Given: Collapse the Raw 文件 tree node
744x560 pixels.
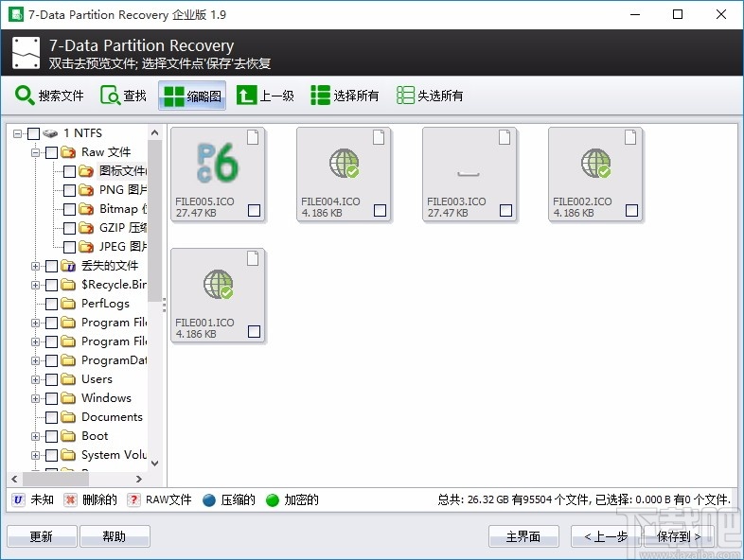Looking at the screenshot, I should pyautogui.click(x=35, y=152).
